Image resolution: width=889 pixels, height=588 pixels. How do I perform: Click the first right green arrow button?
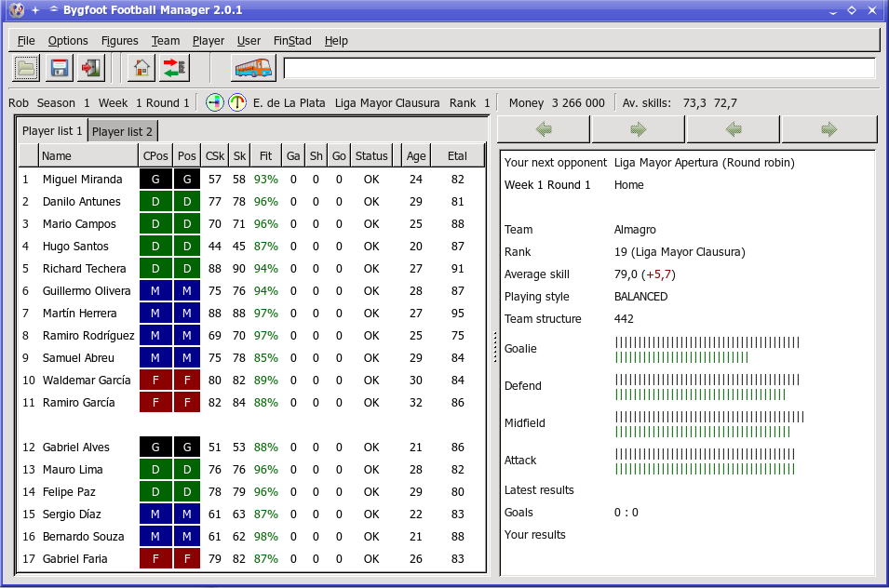[x=638, y=129]
